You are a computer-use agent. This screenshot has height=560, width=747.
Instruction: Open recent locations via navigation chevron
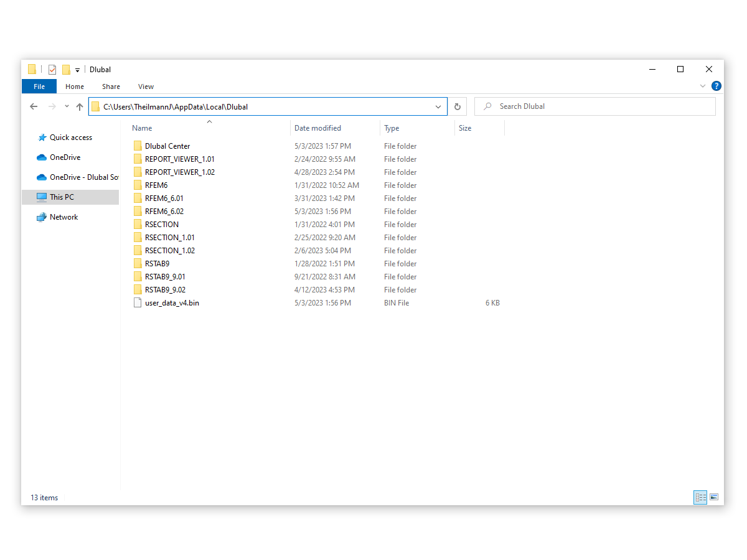(67, 106)
